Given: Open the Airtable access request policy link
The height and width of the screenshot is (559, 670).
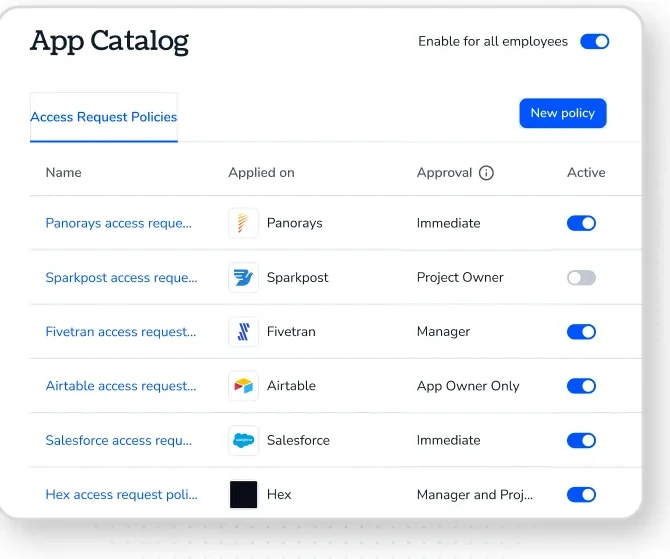Looking at the screenshot, I should click(x=121, y=386).
